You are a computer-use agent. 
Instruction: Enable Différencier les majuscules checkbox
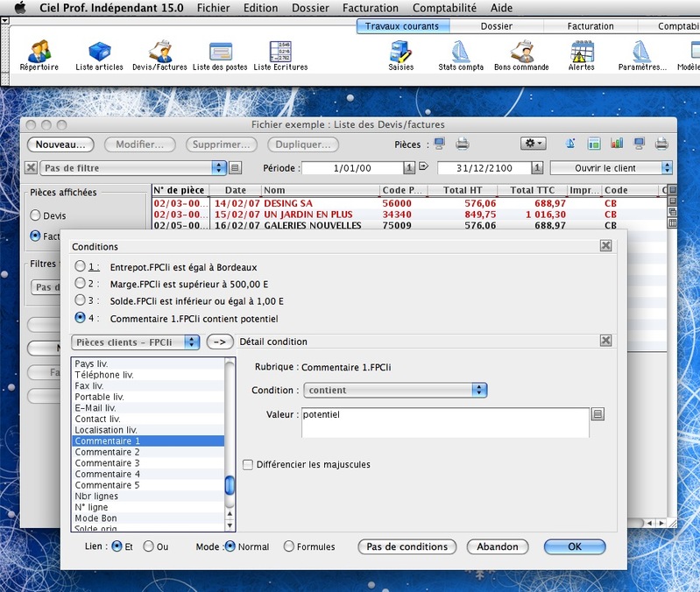point(247,464)
